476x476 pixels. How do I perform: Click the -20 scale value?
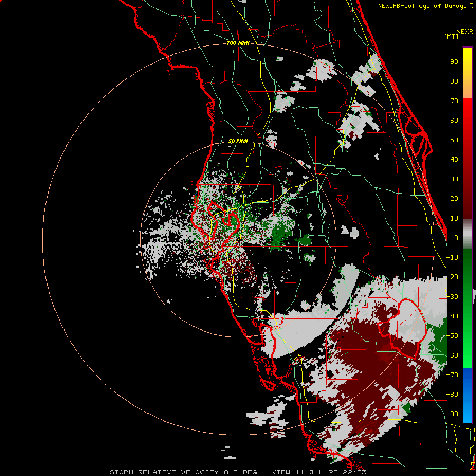click(452, 277)
